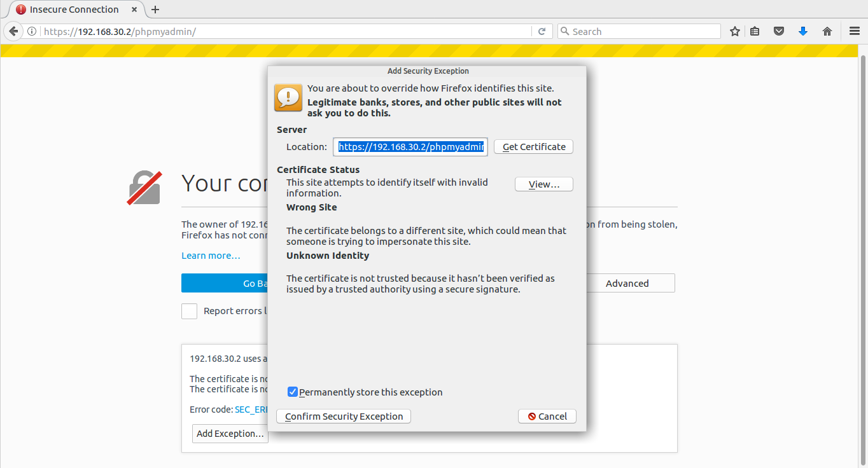This screenshot has height=468, width=868.
Task: Click the search magnifier icon
Action: [564, 31]
